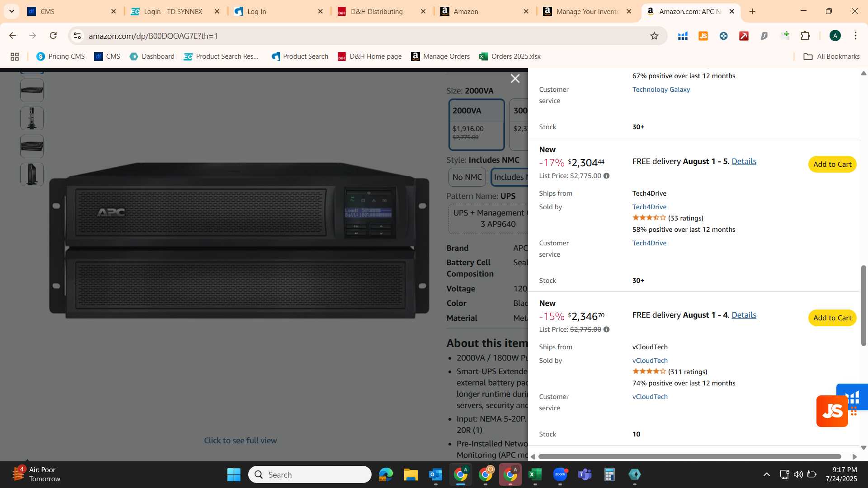Open Jungle Scout JS extension icon

point(703,36)
